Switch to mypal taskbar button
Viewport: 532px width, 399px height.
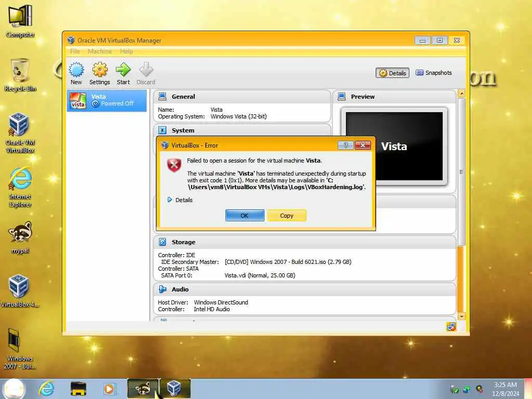click(143, 389)
